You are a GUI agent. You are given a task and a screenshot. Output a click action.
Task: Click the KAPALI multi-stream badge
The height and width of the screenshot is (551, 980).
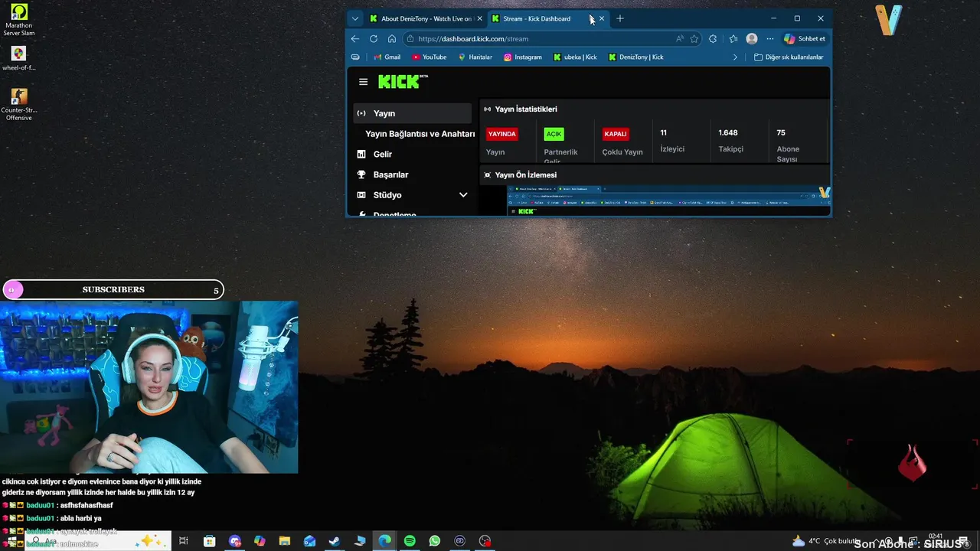coord(616,134)
